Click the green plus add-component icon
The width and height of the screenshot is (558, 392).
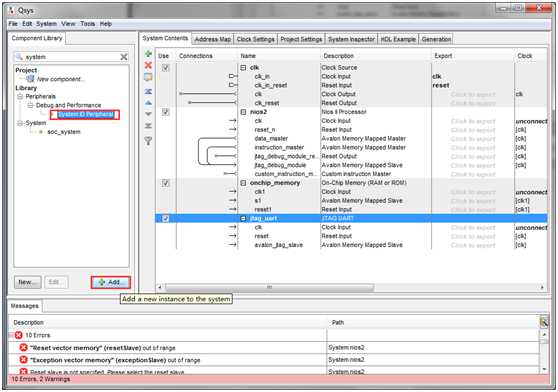coord(148,54)
